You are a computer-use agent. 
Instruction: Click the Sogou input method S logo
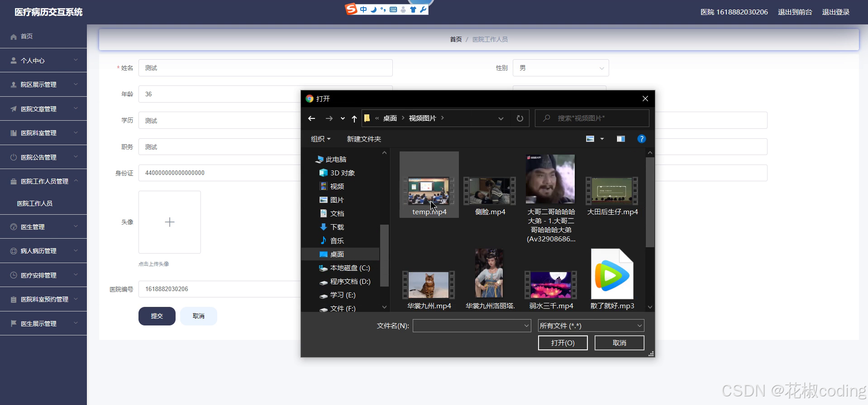pos(351,9)
